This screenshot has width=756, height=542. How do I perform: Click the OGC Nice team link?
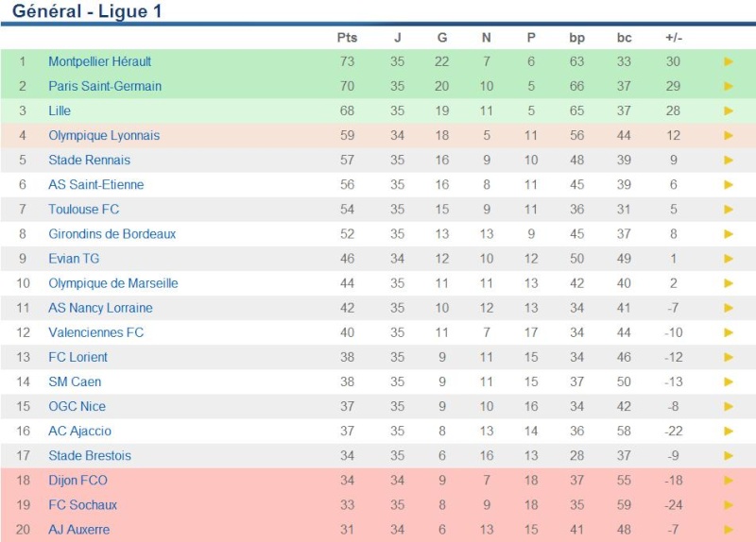[x=77, y=406]
